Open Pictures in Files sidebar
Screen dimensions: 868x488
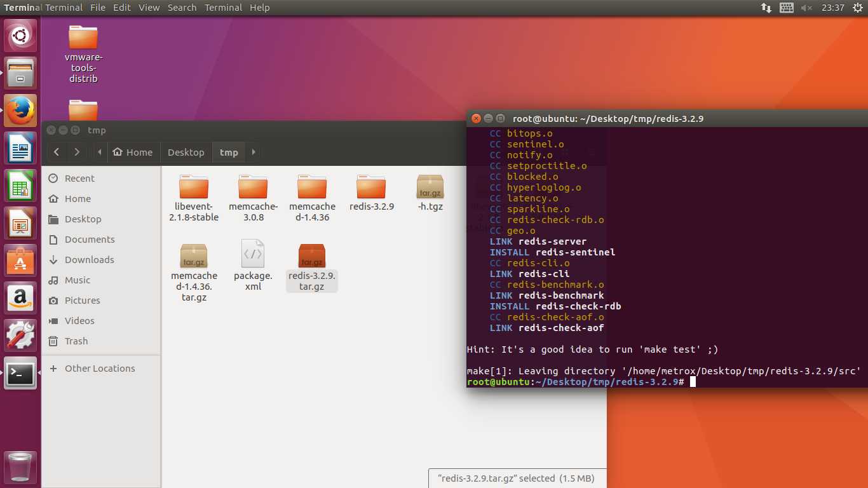pyautogui.click(x=101, y=301)
